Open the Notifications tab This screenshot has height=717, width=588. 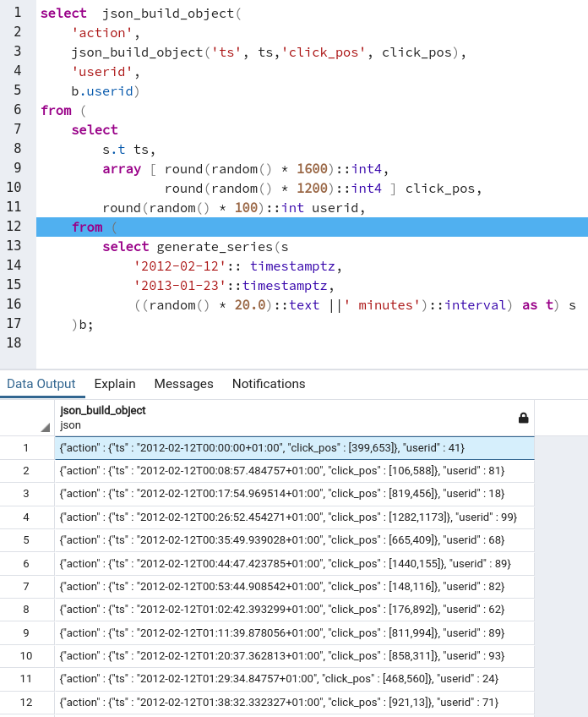[x=269, y=384]
